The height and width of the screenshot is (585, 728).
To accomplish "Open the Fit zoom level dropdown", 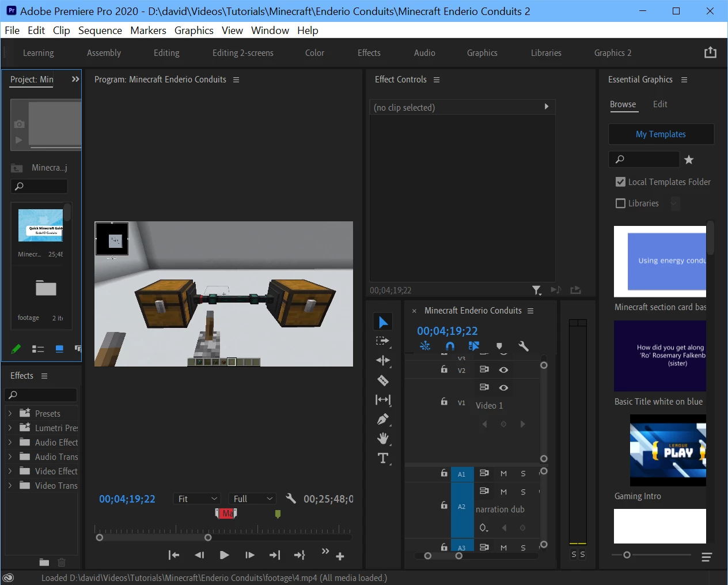I will click(198, 499).
